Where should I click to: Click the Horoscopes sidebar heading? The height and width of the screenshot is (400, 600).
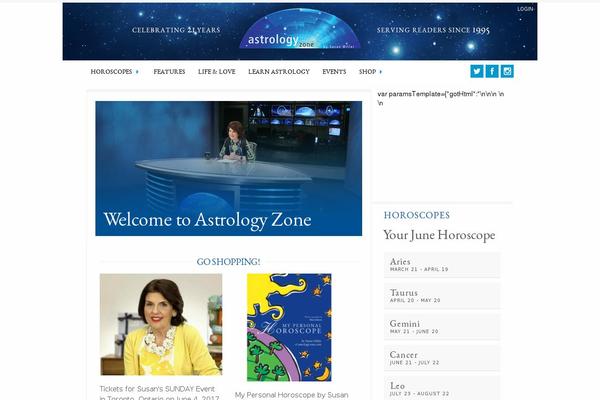[x=417, y=215]
